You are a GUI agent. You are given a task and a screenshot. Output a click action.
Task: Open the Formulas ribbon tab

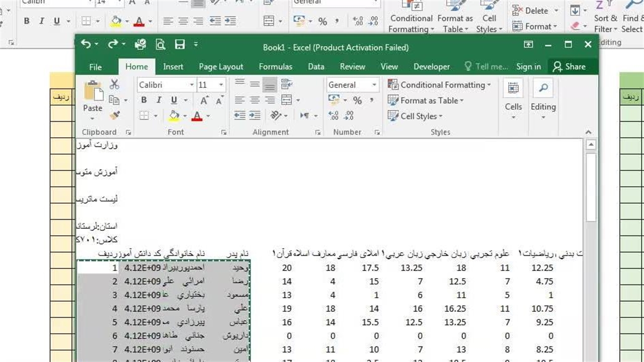tap(275, 66)
